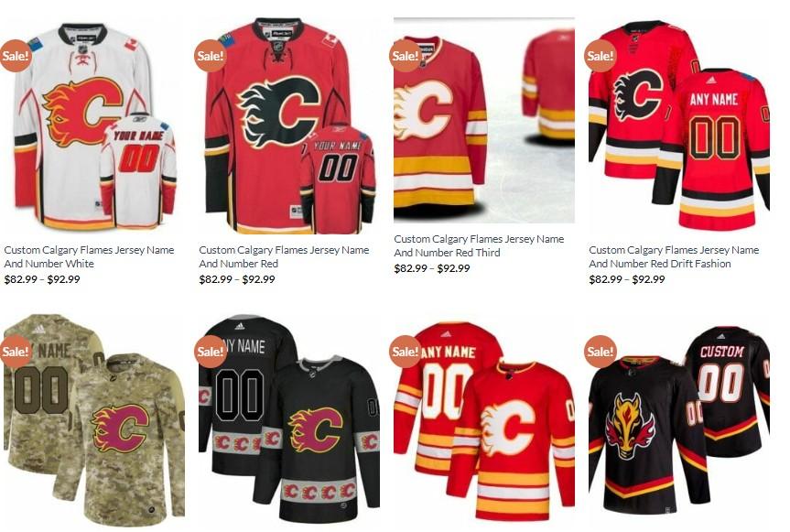The width and height of the screenshot is (790, 532).
Task: Click Sale badge on black horse-logo jersey
Action: pyautogui.click(x=601, y=351)
